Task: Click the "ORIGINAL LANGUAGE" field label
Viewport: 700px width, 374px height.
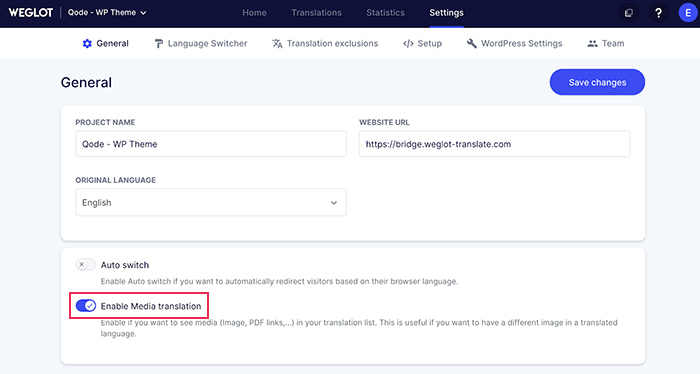Action: [116, 180]
